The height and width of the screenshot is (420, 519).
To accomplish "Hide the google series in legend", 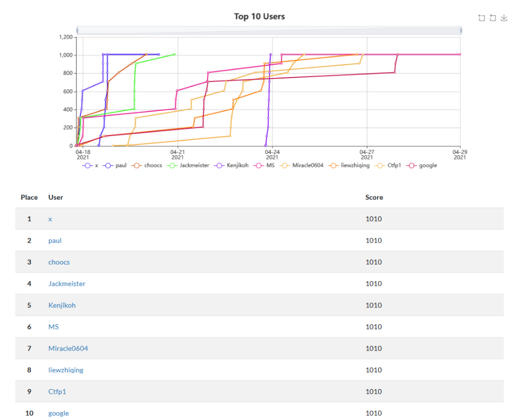I will [422, 166].
